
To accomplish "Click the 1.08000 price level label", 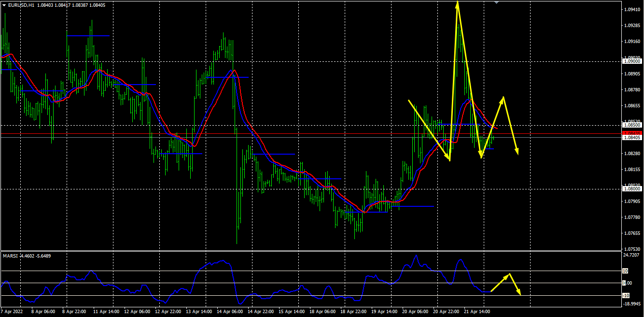I will tap(631, 189).
